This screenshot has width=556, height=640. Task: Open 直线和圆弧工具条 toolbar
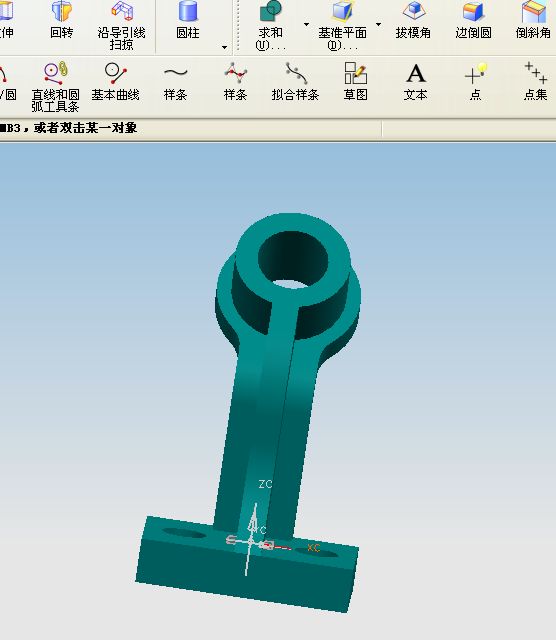56,87
